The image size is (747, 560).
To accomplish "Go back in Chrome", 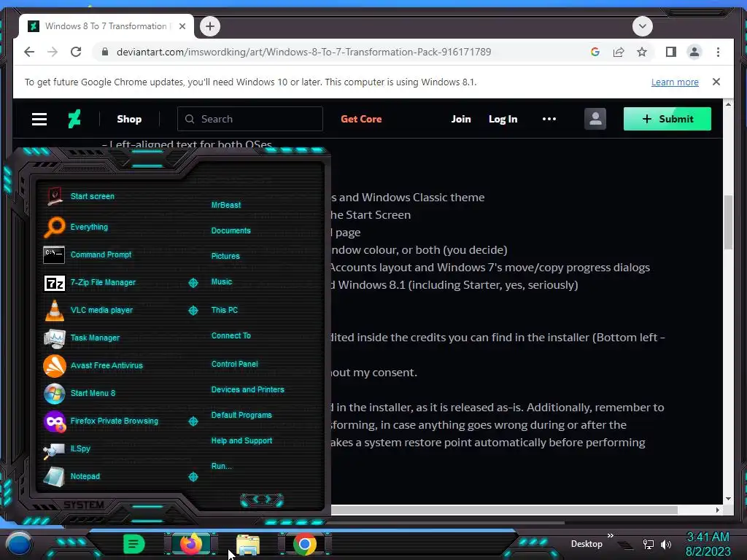I will tap(29, 52).
